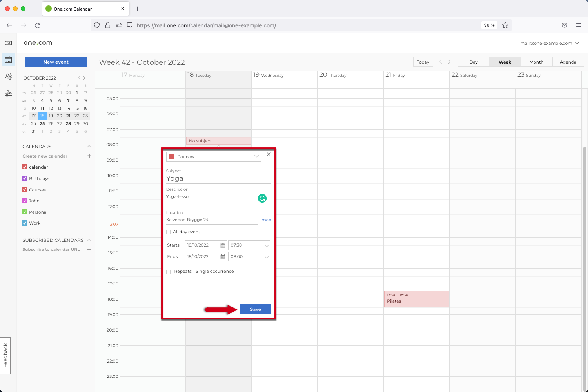Click the padlock site security icon
Screen dimensions: 588x392
(108, 25)
